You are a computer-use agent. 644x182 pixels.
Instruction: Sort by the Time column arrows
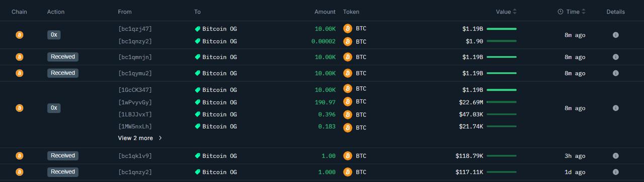click(x=584, y=12)
